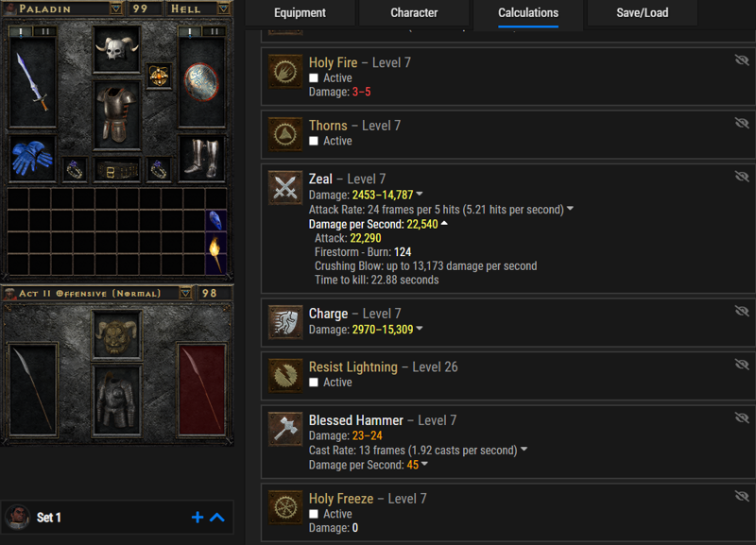Hide the Zeal skill using eye icon
756x545 pixels.
coord(742,177)
